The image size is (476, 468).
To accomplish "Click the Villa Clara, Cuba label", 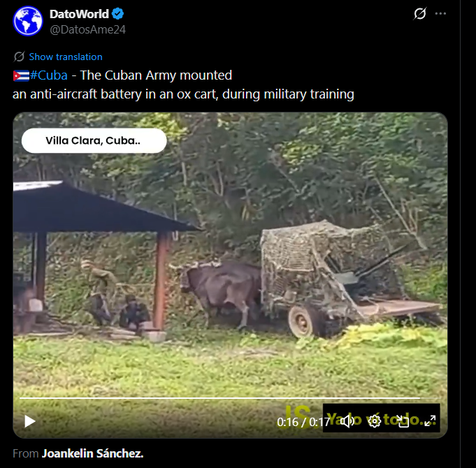I will coord(94,140).
